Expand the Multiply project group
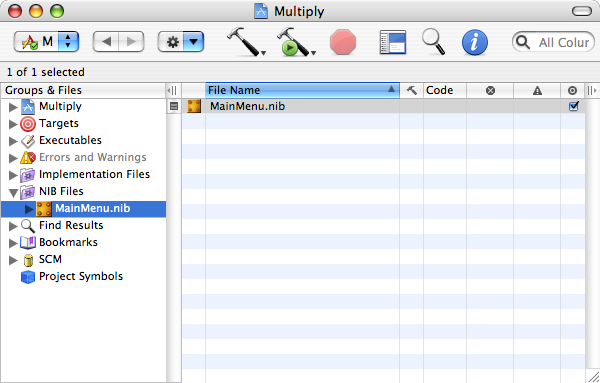The width and height of the screenshot is (600, 383). click(13, 107)
